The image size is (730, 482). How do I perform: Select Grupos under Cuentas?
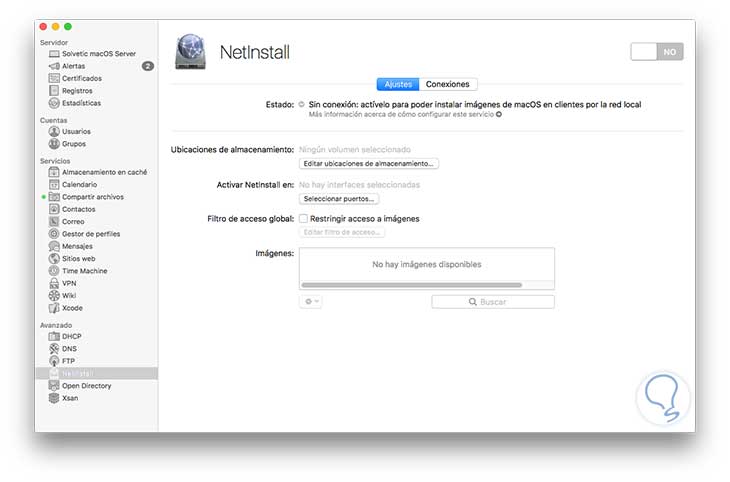click(67, 144)
